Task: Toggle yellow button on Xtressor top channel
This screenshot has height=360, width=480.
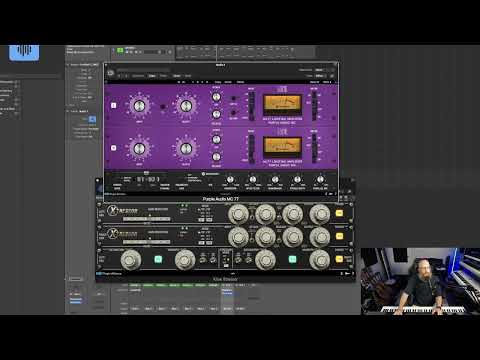Action: (339, 213)
